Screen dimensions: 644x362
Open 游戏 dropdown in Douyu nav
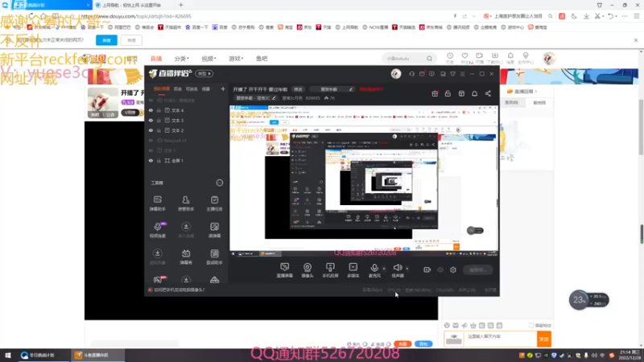[236, 59]
